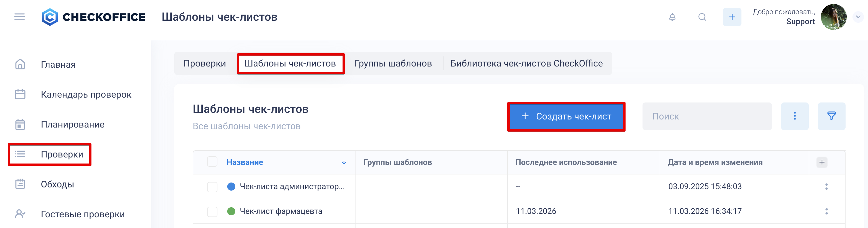Open row actions menu for Чек-листа администратор
The height and width of the screenshot is (228, 868).
pos(826,187)
